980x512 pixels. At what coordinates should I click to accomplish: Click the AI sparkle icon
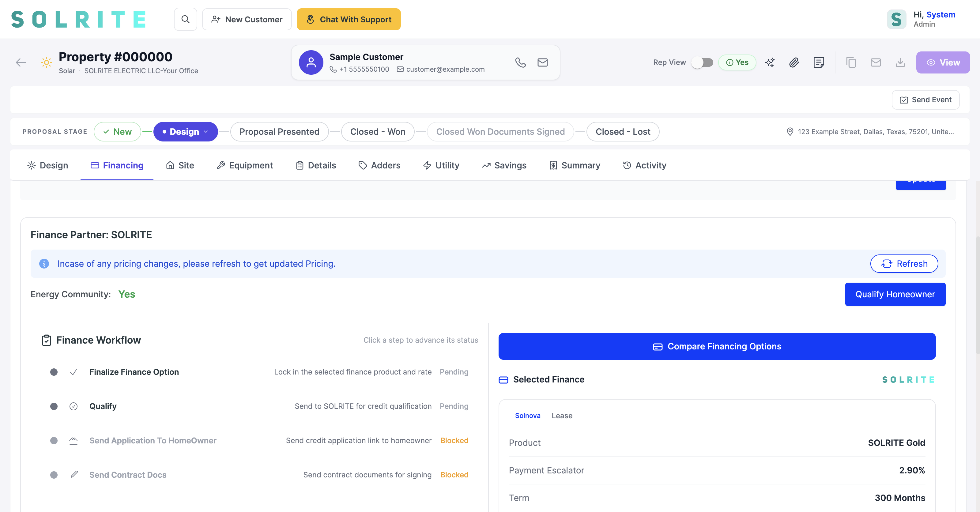click(770, 62)
